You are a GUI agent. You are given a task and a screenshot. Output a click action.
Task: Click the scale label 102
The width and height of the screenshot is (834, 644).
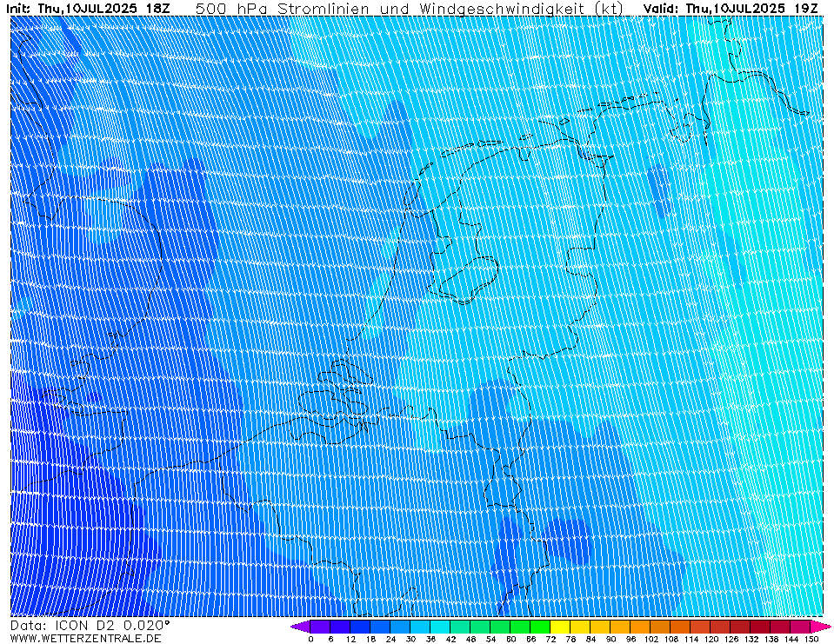(651, 639)
